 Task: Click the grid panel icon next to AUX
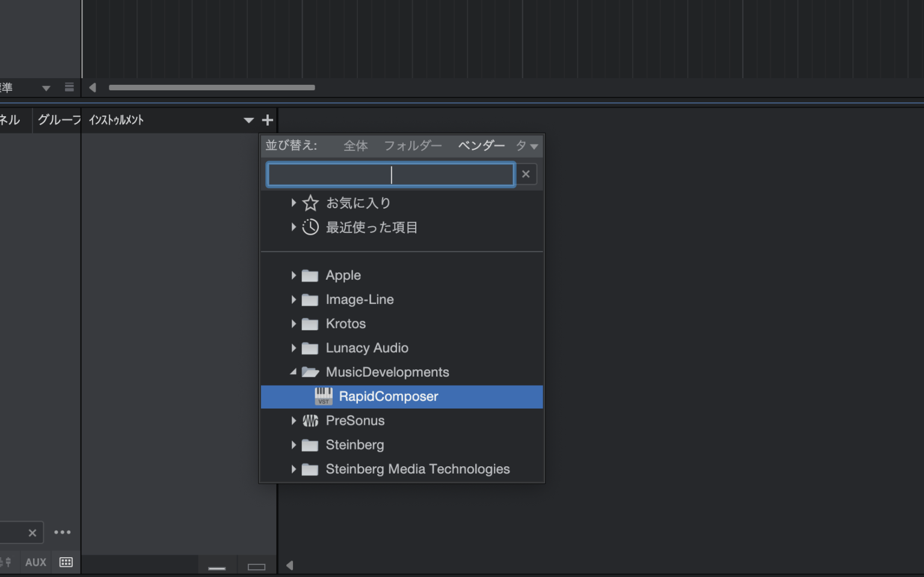click(66, 562)
